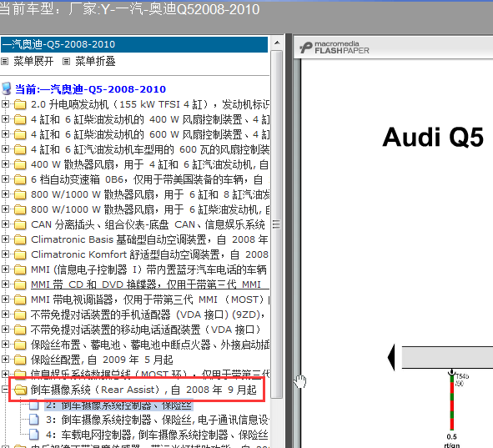
Task: Click the computer icon beside 当前:一汽奥迪
Action: 7,89
